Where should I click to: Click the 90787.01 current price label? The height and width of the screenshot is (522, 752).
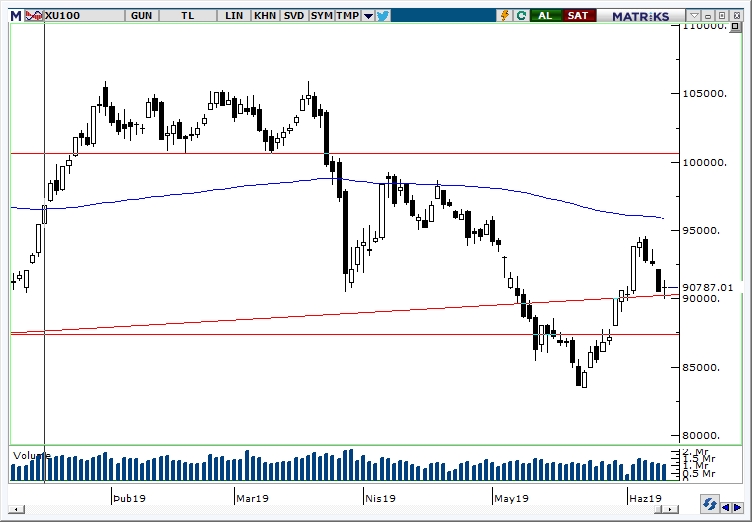coord(707,287)
